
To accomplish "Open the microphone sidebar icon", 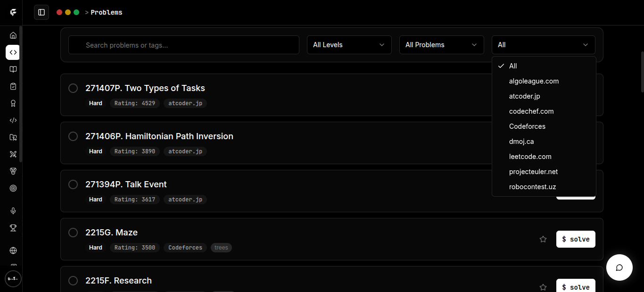I will pyautogui.click(x=13, y=211).
